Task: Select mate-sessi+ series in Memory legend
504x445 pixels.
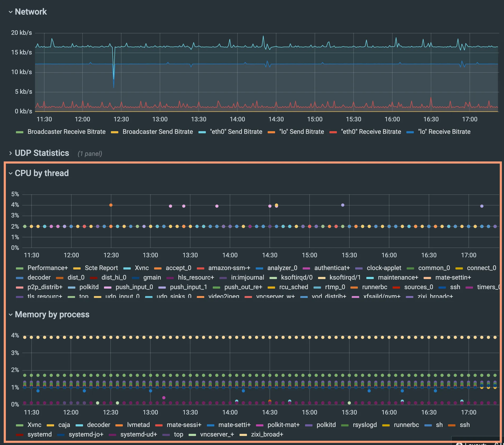Action: (x=184, y=425)
